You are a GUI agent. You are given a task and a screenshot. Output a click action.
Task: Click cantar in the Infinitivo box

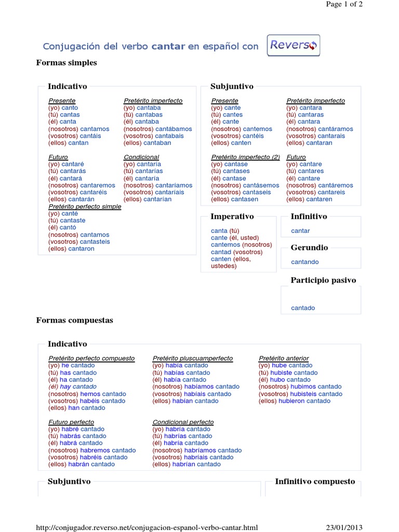click(x=300, y=231)
